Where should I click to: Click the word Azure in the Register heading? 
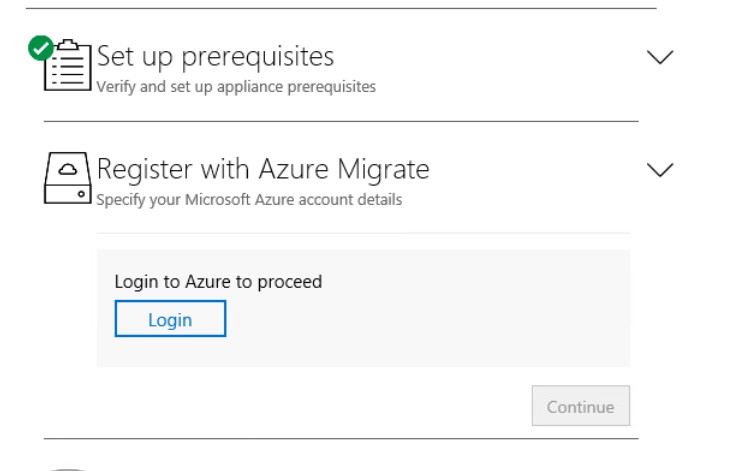294,169
